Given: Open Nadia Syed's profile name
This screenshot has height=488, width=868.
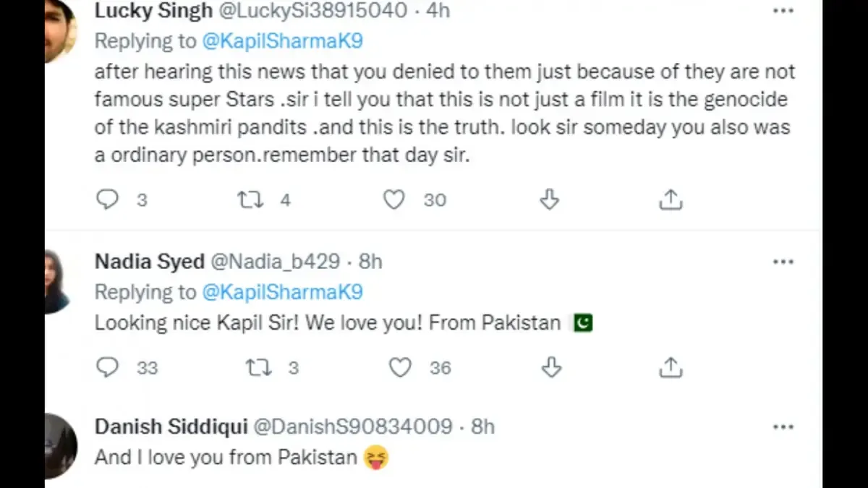Looking at the screenshot, I should click(x=149, y=262).
